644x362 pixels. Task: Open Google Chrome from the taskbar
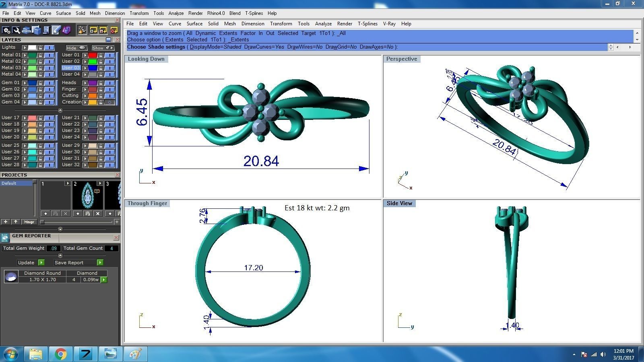coord(60,354)
